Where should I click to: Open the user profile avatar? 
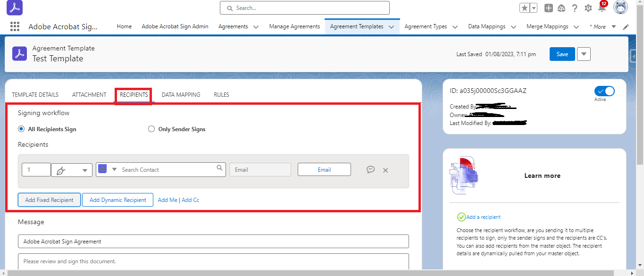click(620, 8)
